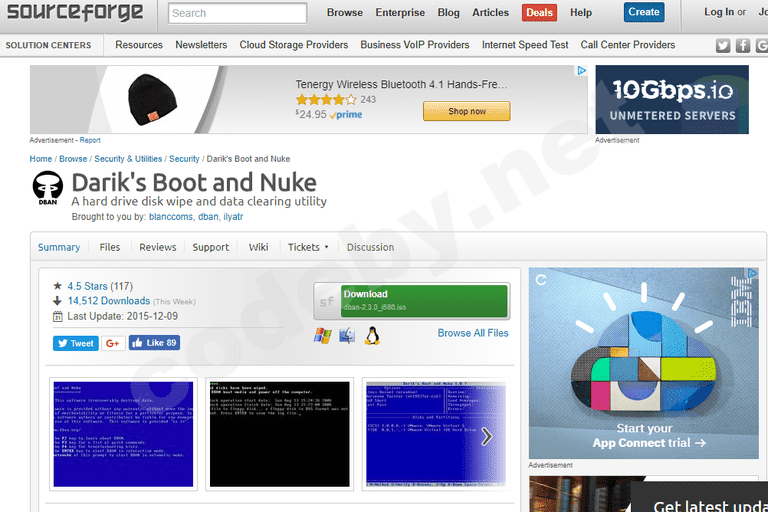Click the Mac Finder platform icon
This screenshot has width=768, height=512.
click(x=347, y=335)
